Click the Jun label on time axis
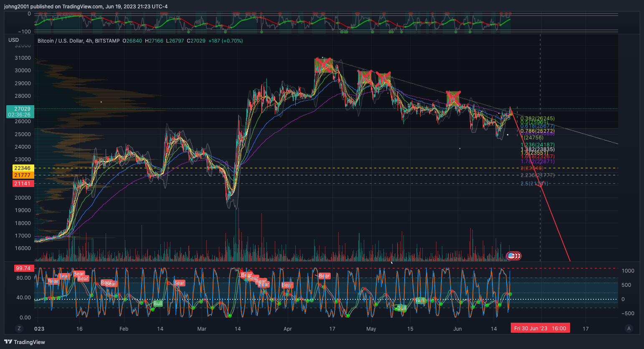The height and width of the screenshot is (349, 644). 458,329
